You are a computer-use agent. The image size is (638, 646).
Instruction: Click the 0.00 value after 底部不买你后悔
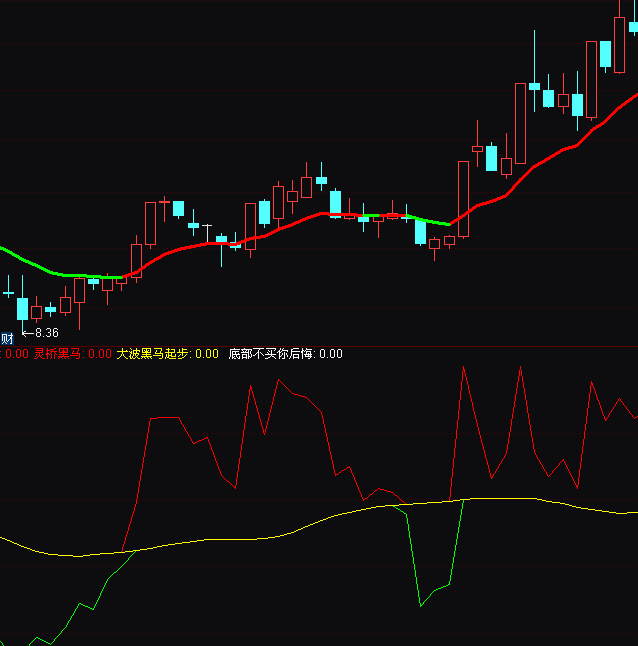coord(331,354)
